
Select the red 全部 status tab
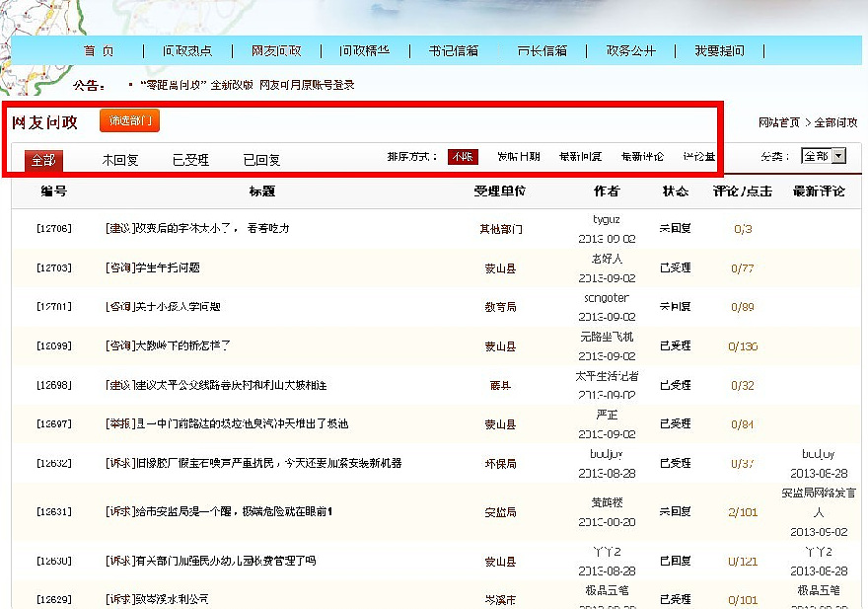pyautogui.click(x=43, y=159)
